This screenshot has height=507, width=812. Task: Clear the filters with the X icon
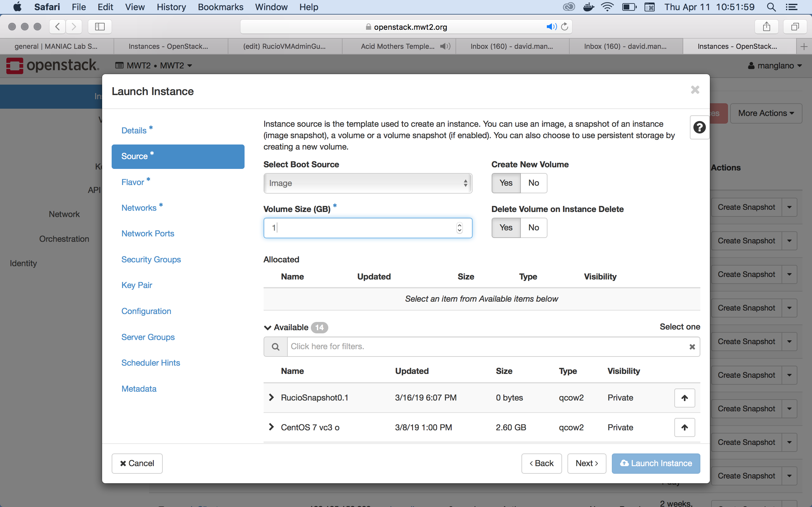click(692, 347)
